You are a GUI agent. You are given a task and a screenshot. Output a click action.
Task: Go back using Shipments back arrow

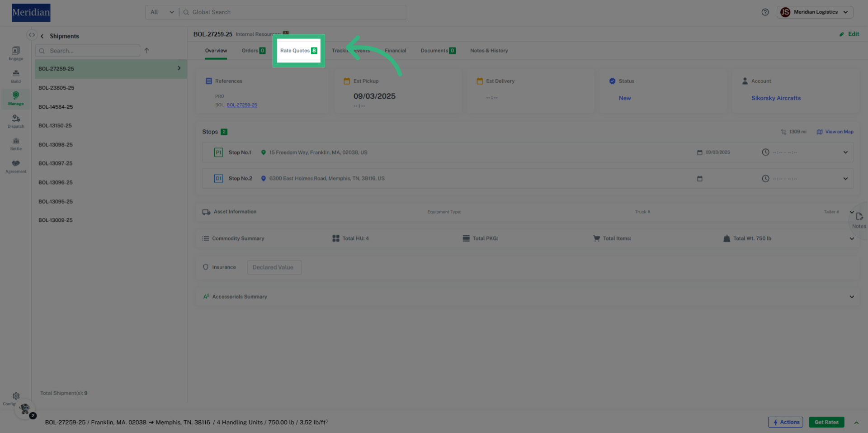point(42,36)
